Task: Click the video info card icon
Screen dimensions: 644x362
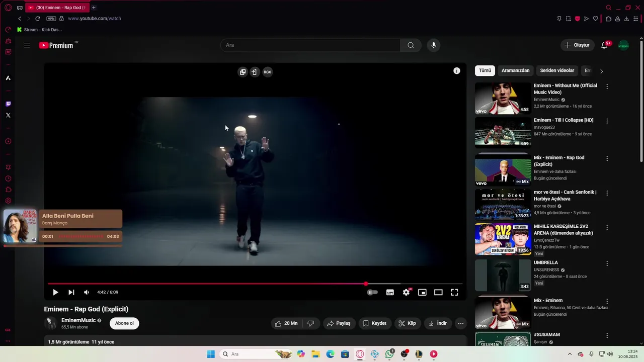Action: (x=456, y=71)
